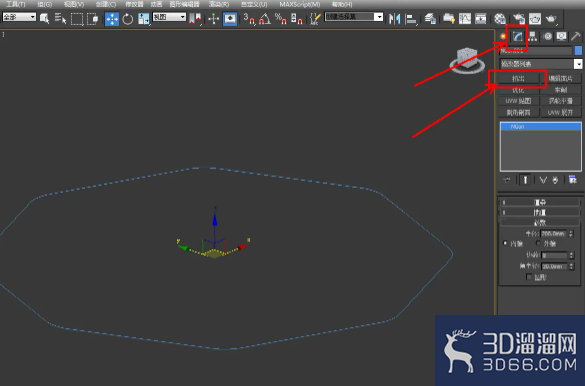This screenshot has height=386, width=585.
Task: Click Pin Stack icon below modifier stack
Action: 507,180
